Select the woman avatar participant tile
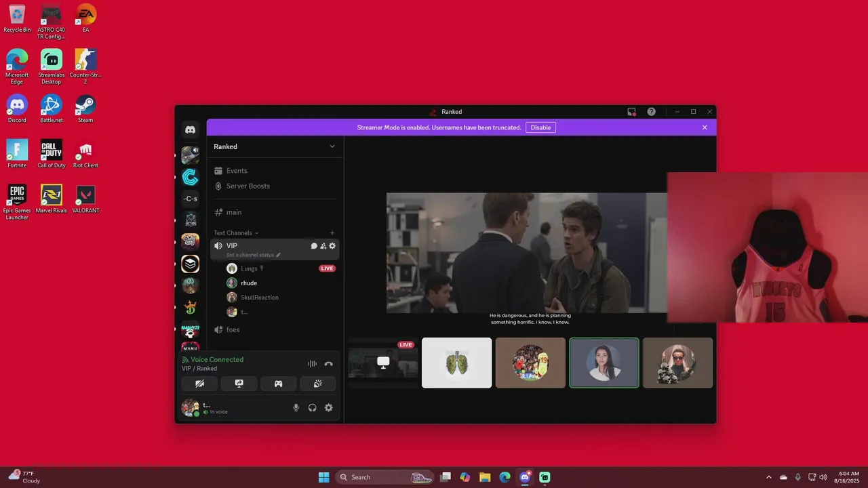Viewport: 868px width, 488px height. click(604, 363)
